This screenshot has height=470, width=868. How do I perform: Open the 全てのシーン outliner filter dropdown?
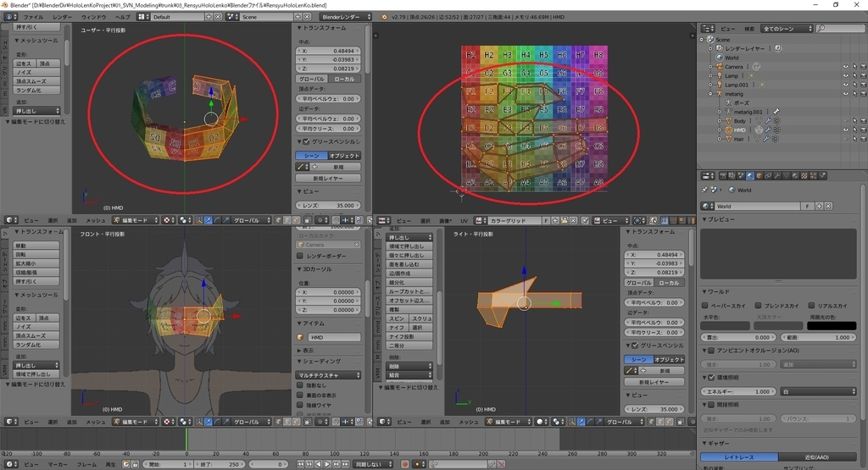click(x=786, y=29)
